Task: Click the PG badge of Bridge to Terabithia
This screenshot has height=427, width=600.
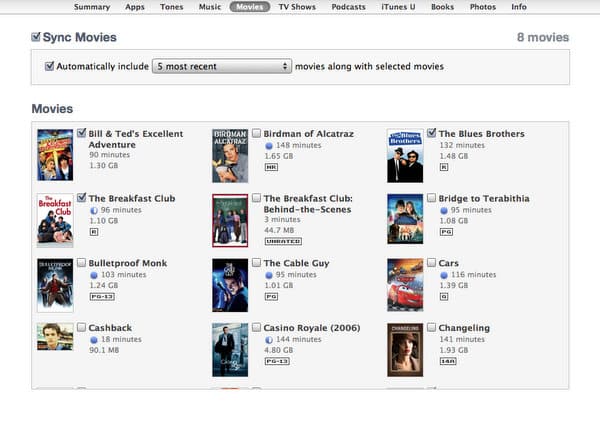Action: (446, 232)
